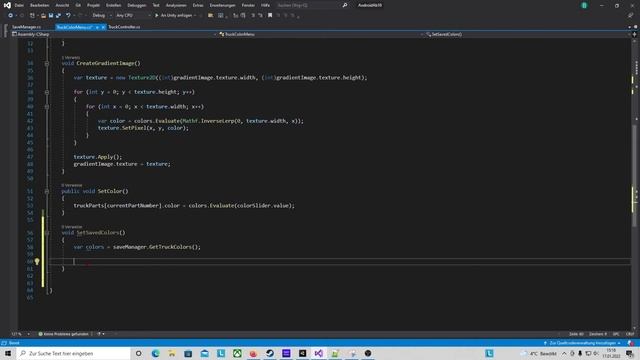This screenshot has width=640, height=360.
Task: Open the Hilfe menu
Action: pos(265,5)
